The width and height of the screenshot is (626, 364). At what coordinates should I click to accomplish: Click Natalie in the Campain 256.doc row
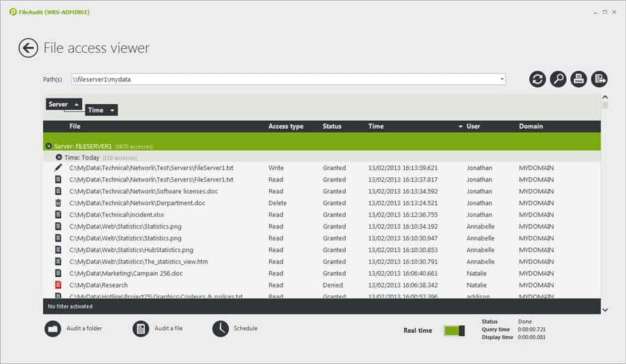[x=476, y=274]
